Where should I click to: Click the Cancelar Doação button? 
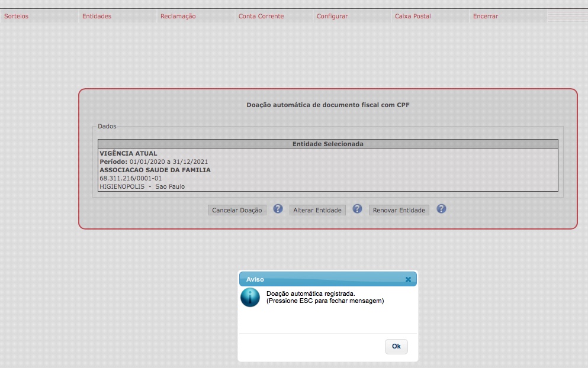click(x=237, y=210)
